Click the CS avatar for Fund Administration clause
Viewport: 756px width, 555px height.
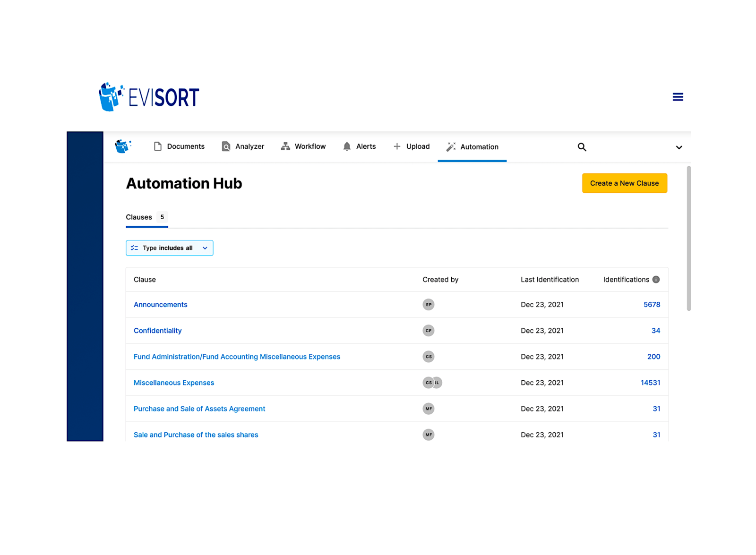[x=429, y=357]
